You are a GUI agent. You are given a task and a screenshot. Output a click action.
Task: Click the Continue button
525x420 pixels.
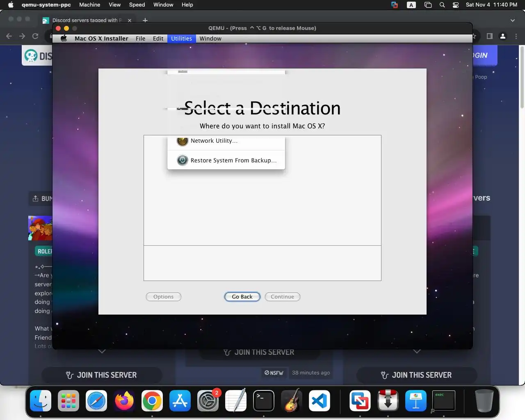(282, 297)
